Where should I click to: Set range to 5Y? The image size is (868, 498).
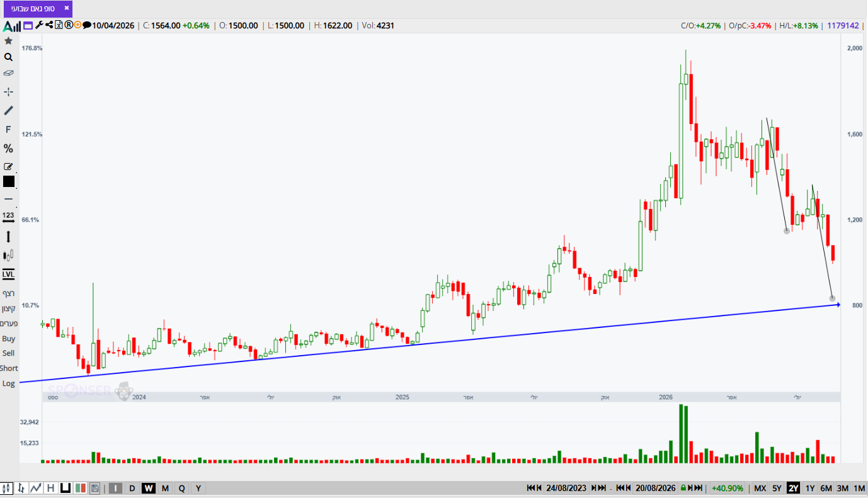[x=777, y=488]
